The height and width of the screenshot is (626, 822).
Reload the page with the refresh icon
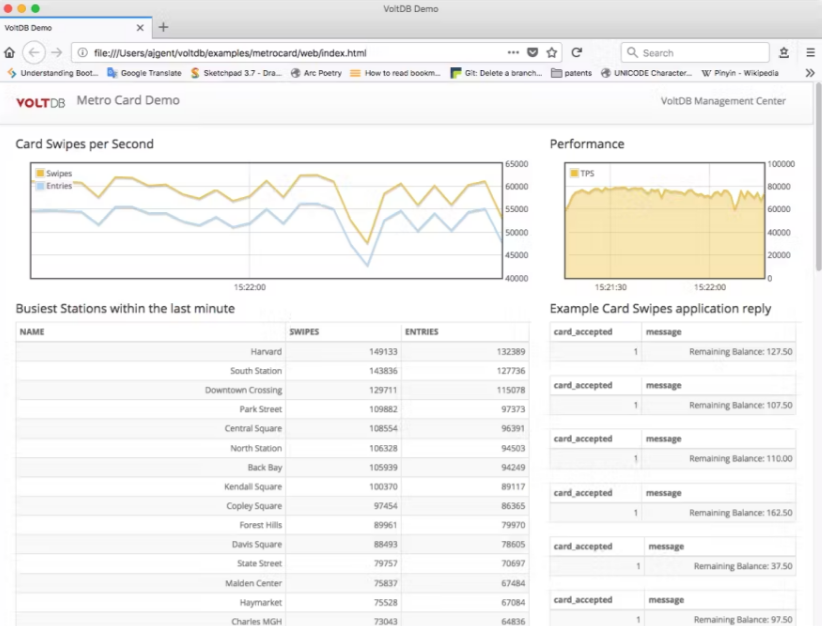click(x=577, y=53)
